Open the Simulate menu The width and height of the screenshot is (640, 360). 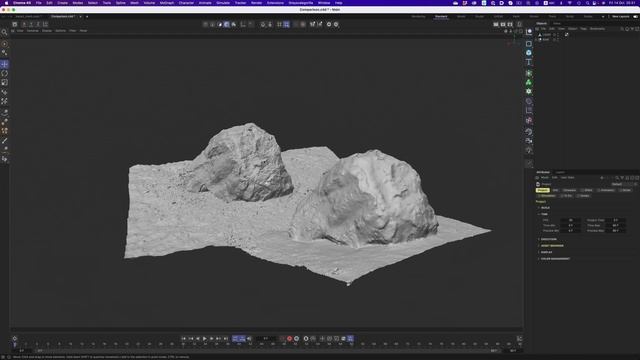coord(223,3)
